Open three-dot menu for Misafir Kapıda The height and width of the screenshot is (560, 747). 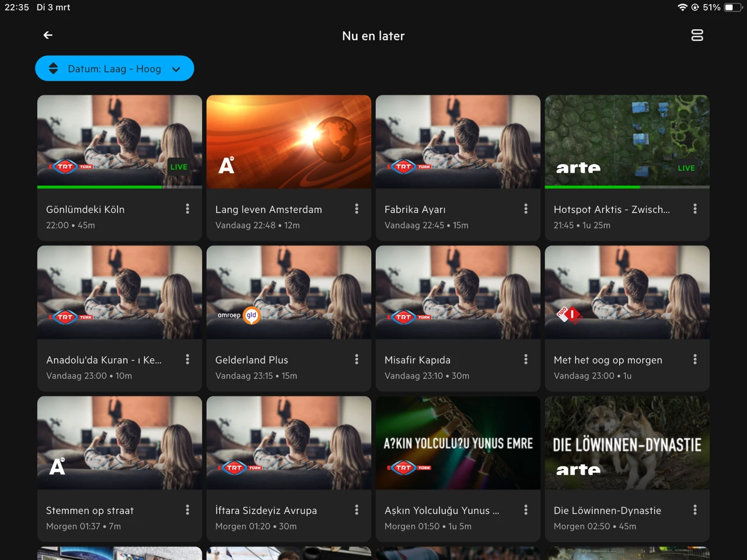pos(526,359)
